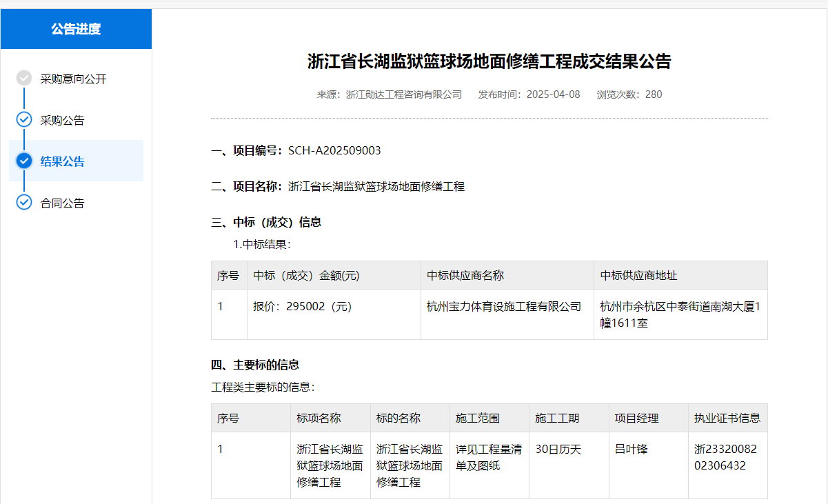Click the gray checkmark beside 采购意向公开

pyautogui.click(x=24, y=79)
